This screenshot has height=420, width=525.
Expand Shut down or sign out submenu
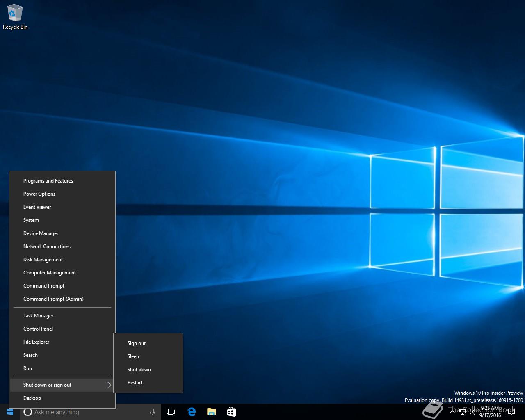coord(62,385)
